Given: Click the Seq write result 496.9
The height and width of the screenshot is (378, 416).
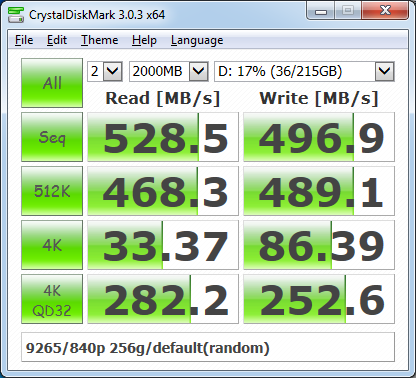Looking at the screenshot, I should coord(319,137).
